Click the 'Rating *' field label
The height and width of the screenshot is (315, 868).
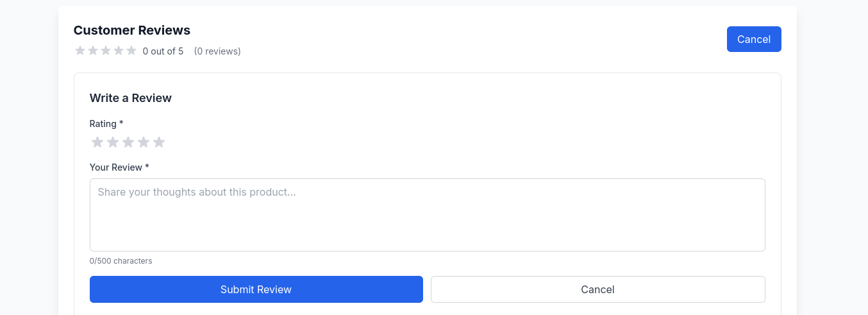pyautogui.click(x=106, y=124)
